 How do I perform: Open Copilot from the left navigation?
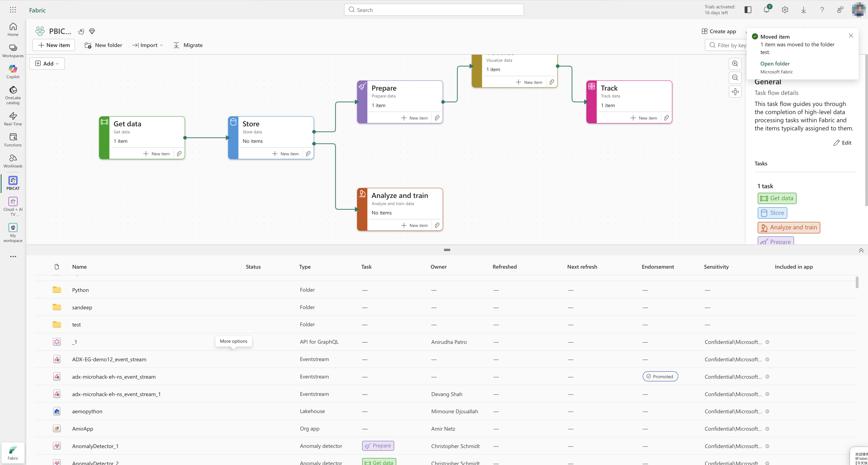[13, 72]
